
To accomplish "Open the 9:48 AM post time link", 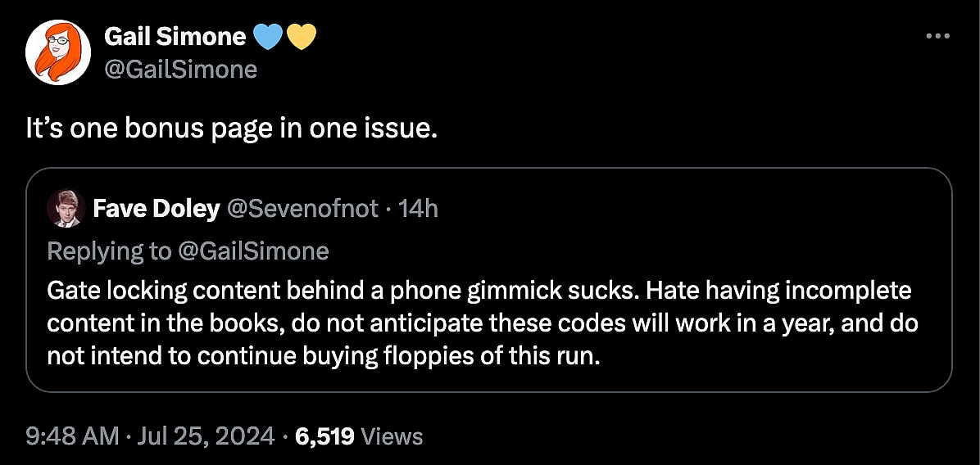I will pyautogui.click(x=72, y=436).
